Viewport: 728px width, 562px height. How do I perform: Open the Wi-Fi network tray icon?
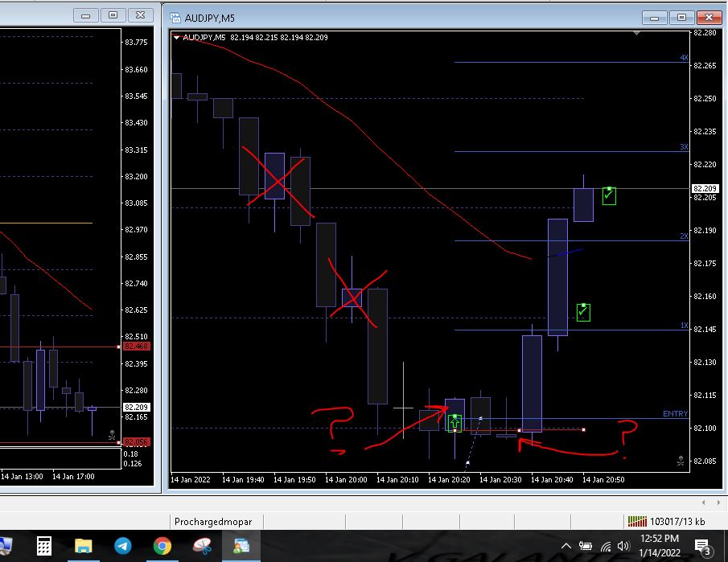coord(606,546)
